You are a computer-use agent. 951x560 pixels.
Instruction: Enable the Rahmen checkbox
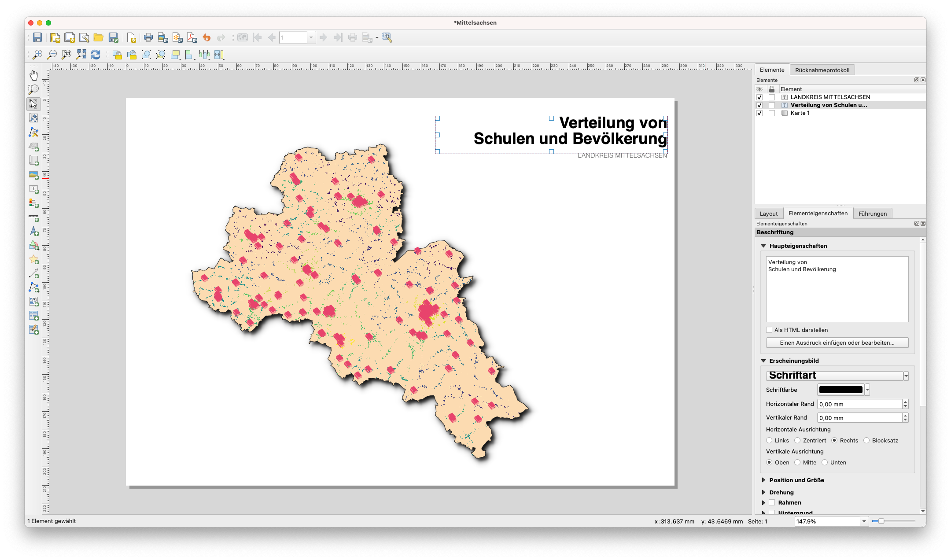pyautogui.click(x=772, y=502)
